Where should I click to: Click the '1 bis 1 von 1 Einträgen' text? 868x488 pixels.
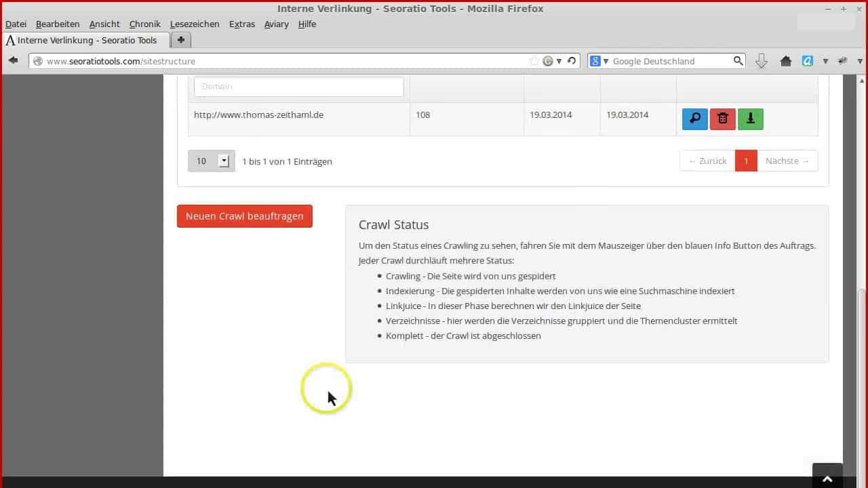(x=287, y=161)
